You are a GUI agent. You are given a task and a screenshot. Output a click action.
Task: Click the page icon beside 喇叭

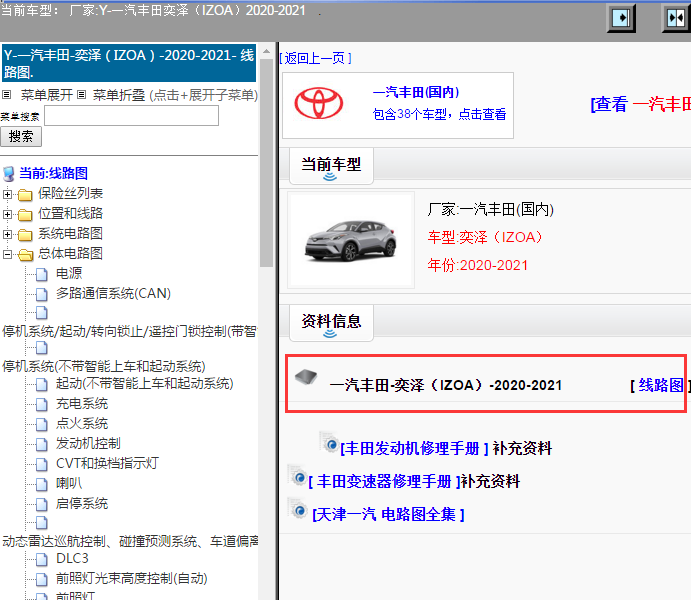[x=41, y=485]
